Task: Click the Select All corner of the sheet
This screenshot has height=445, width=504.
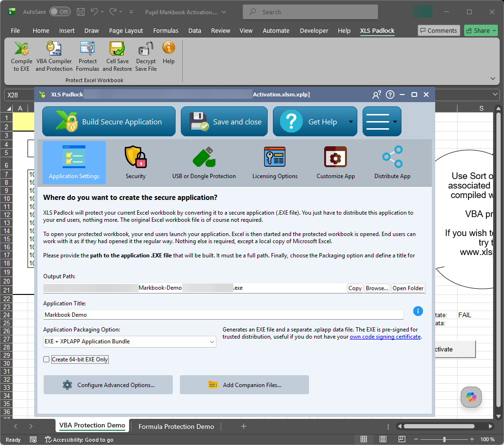Action: [x=9, y=108]
